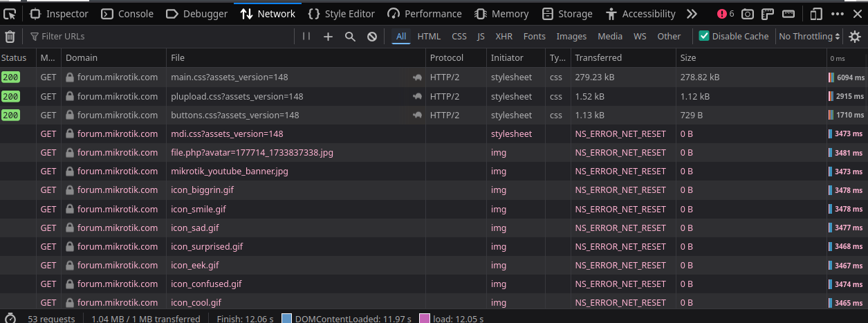Expand the hidden devtools tabs chevron
868x323 pixels.
692,14
